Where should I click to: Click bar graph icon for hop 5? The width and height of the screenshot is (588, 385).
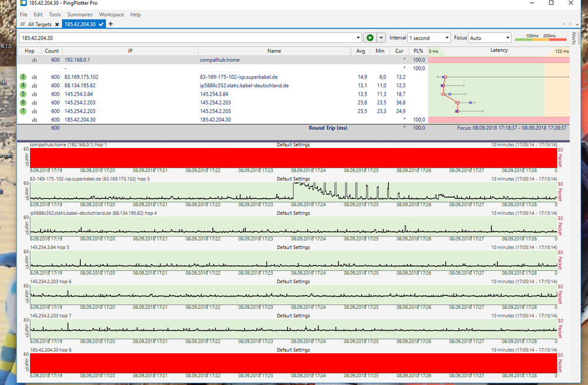coord(34,94)
